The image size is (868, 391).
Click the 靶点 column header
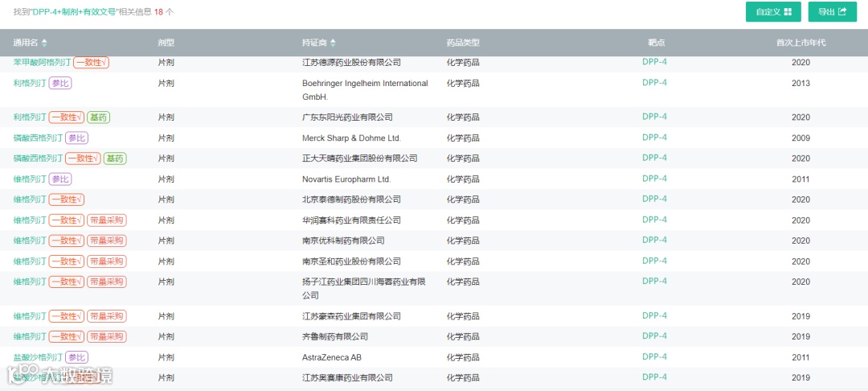click(657, 43)
